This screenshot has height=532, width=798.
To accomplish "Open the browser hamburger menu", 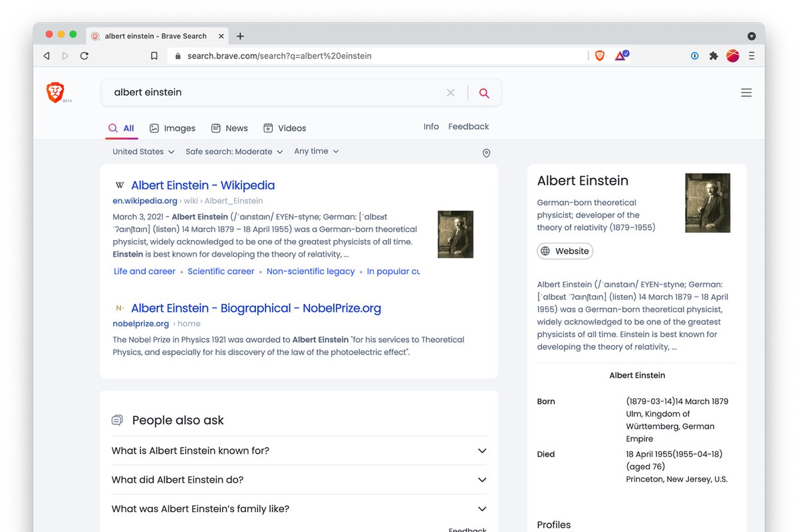I will pyautogui.click(x=752, y=56).
